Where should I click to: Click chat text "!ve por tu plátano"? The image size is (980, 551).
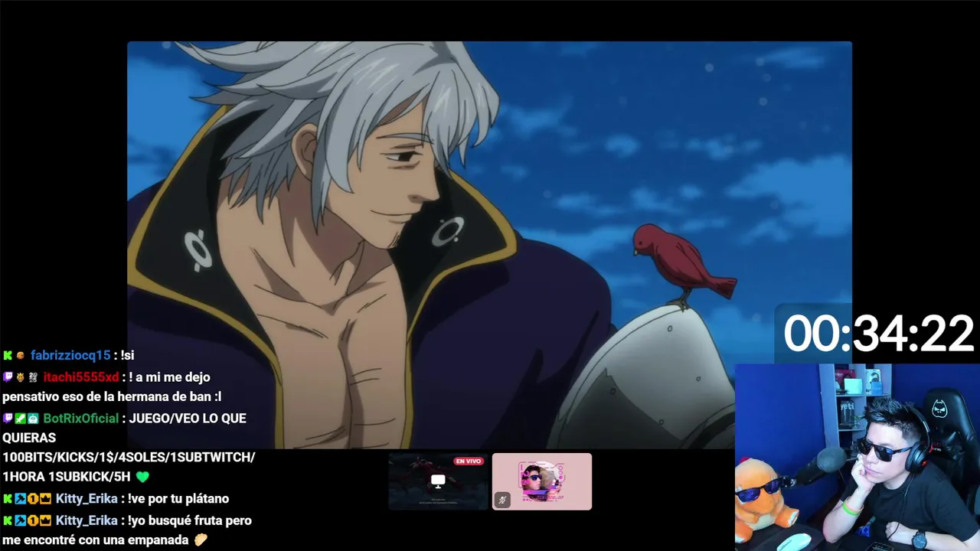click(x=178, y=498)
